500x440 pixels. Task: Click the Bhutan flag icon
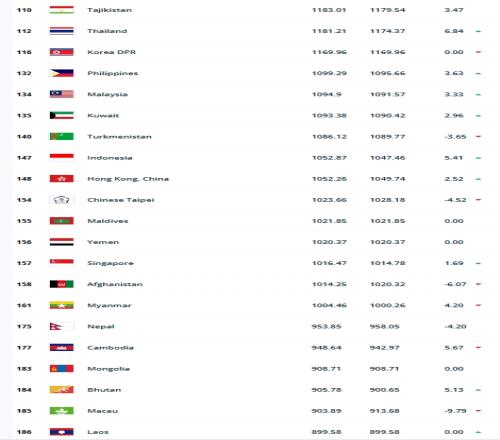61,390
